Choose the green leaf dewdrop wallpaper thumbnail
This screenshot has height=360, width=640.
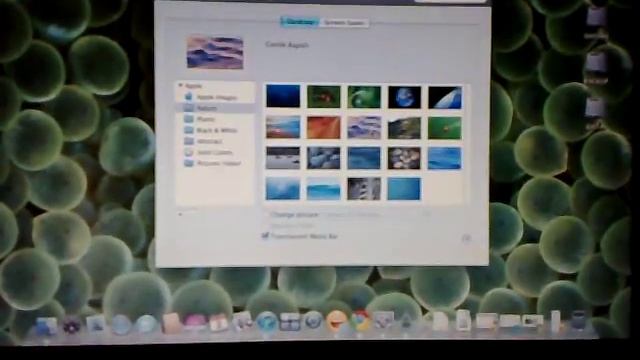364,97
